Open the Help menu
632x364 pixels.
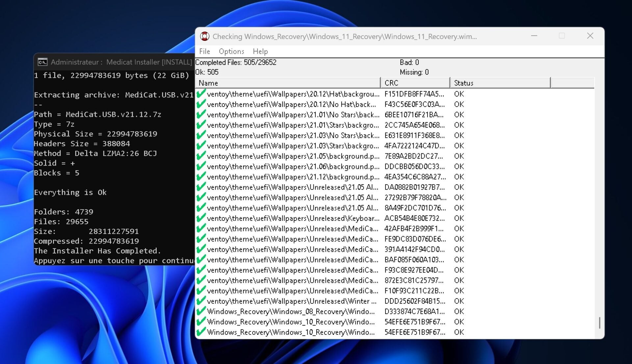[x=260, y=51]
